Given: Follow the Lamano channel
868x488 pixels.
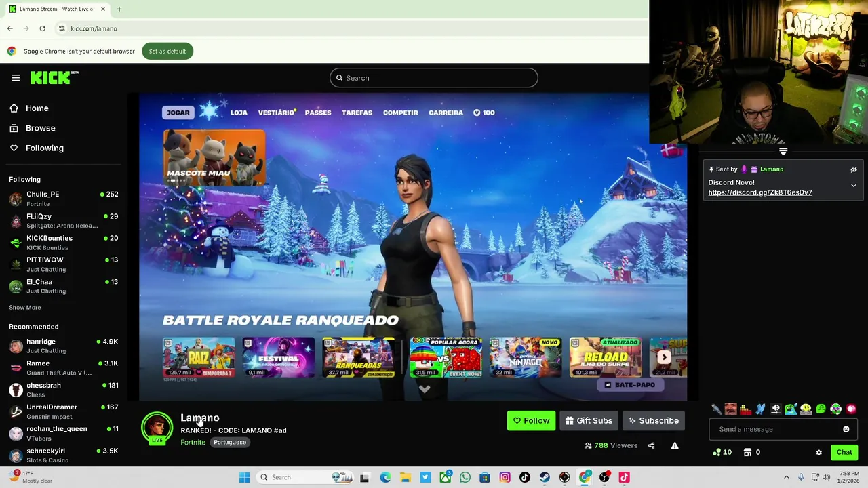Looking at the screenshot, I should click(531, 421).
